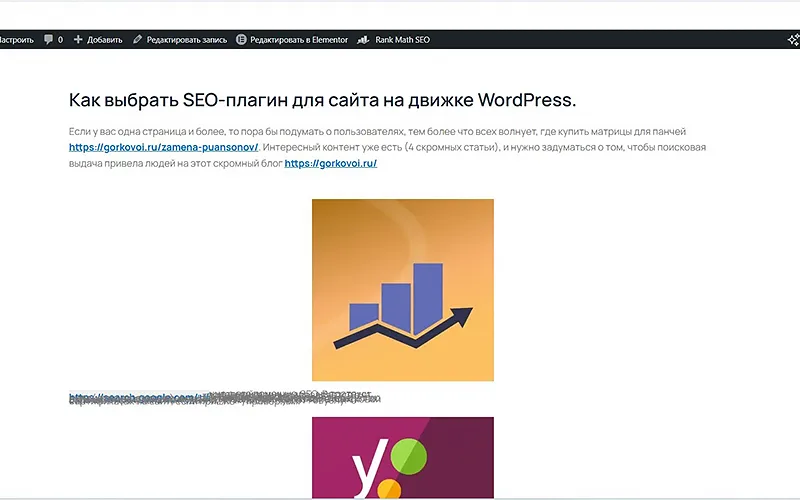The height and width of the screenshot is (500, 800).
Task: Click the comments speech bubble icon
Action: 48,39
